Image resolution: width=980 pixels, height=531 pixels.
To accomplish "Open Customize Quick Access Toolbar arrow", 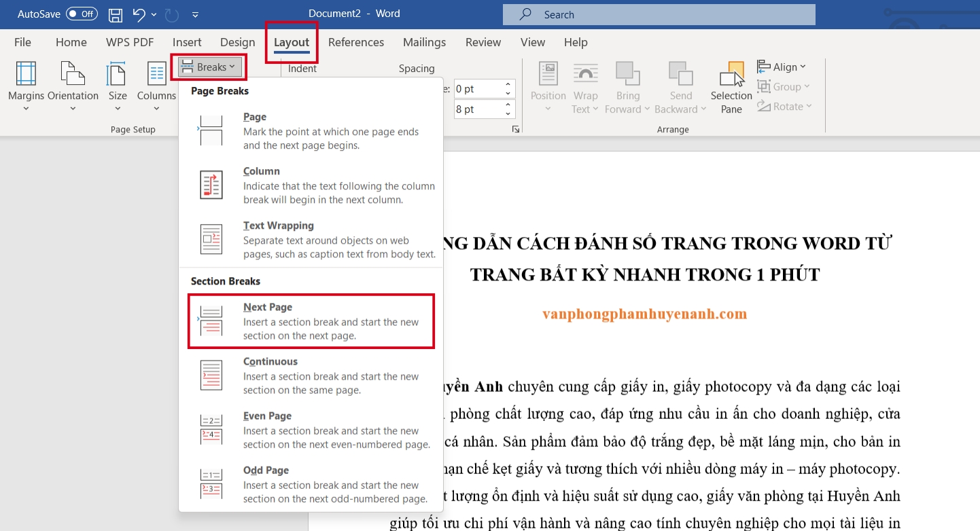I will [196, 14].
